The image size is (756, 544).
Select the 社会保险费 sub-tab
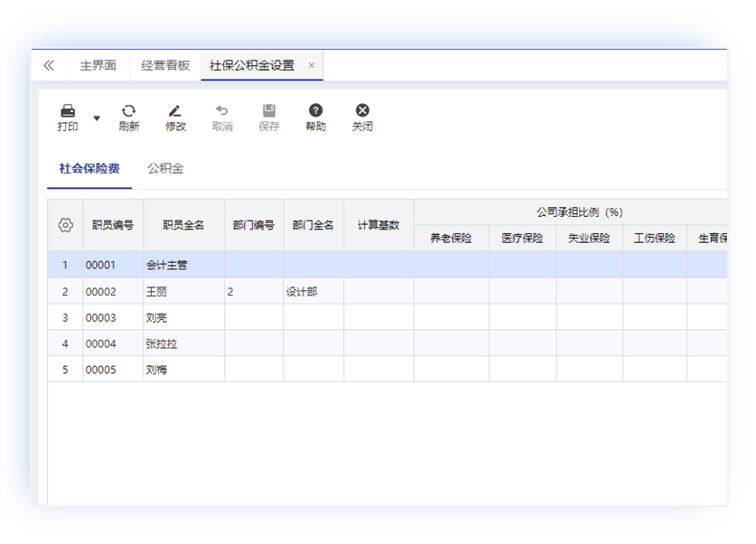pyautogui.click(x=89, y=168)
